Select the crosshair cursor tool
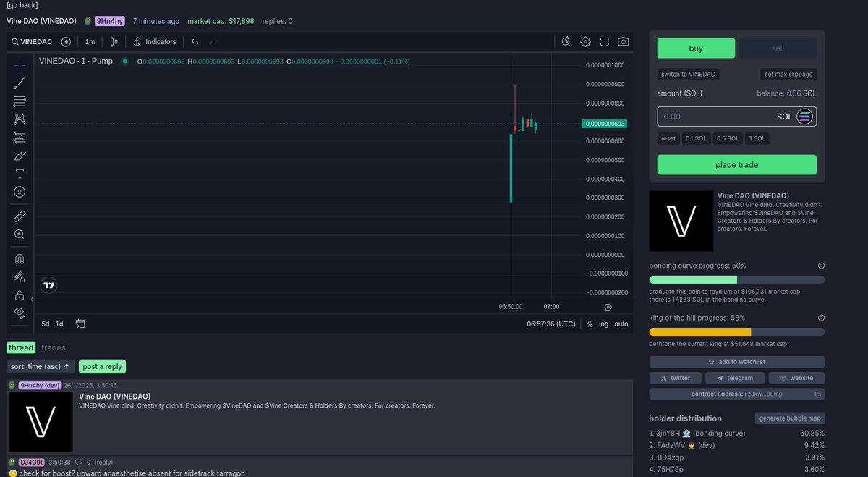868x477 pixels. [x=20, y=65]
